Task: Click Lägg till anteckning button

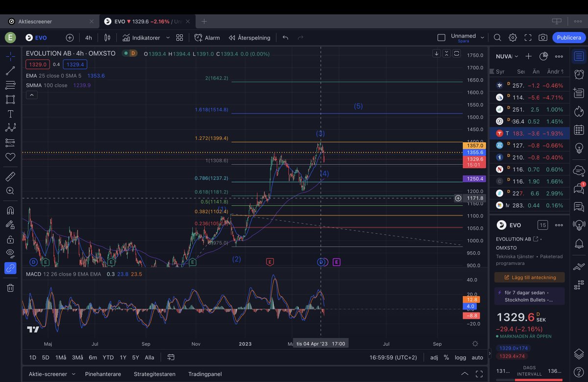Action: 529,277
